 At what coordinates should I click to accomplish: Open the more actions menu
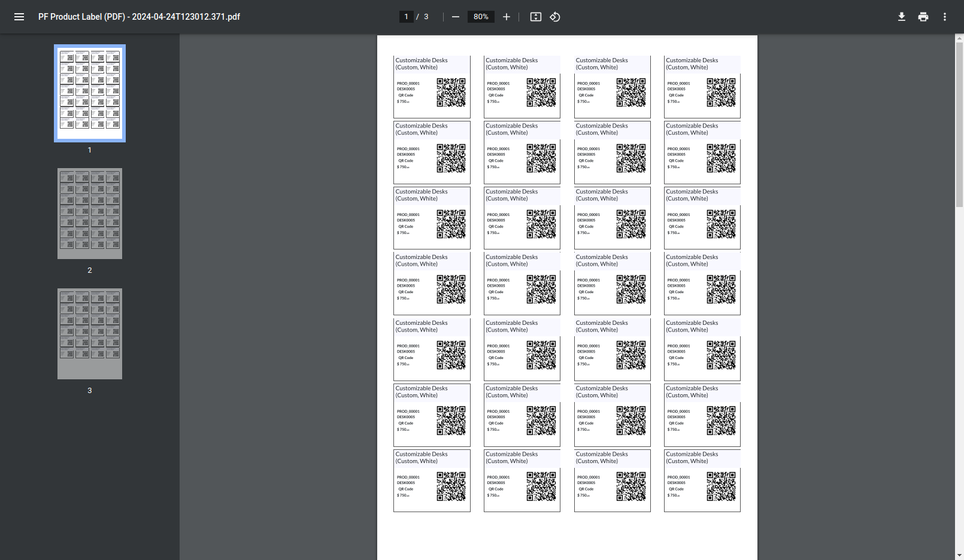pos(944,17)
